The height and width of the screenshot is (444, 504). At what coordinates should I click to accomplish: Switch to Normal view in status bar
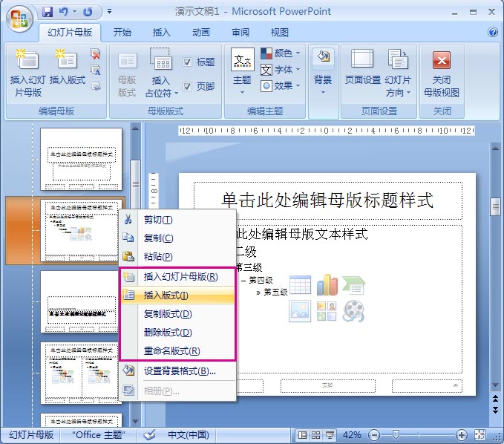pos(302,435)
